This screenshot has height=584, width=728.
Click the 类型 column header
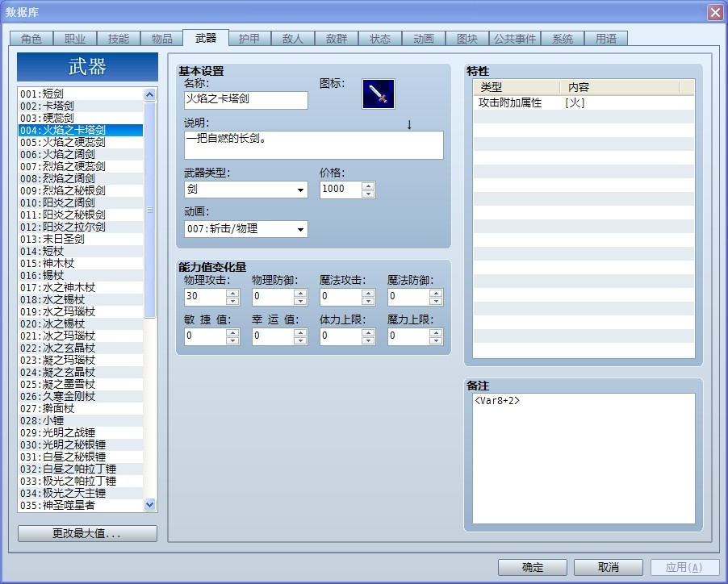(517, 87)
